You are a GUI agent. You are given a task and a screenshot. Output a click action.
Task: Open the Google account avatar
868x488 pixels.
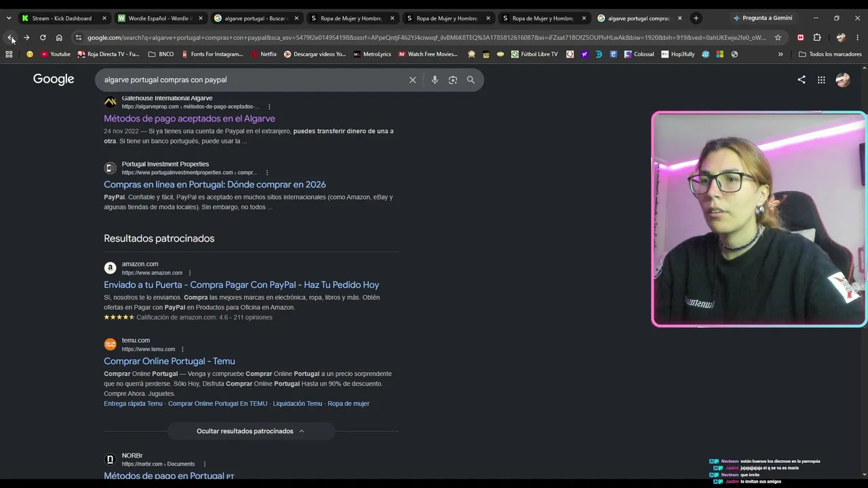843,80
